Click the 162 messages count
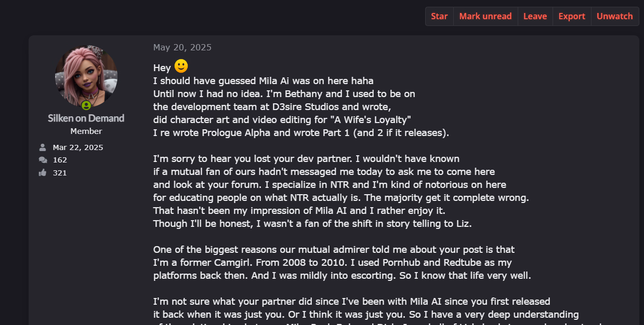Viewport: 644px width, 325px height. click(x=60, y=160)
